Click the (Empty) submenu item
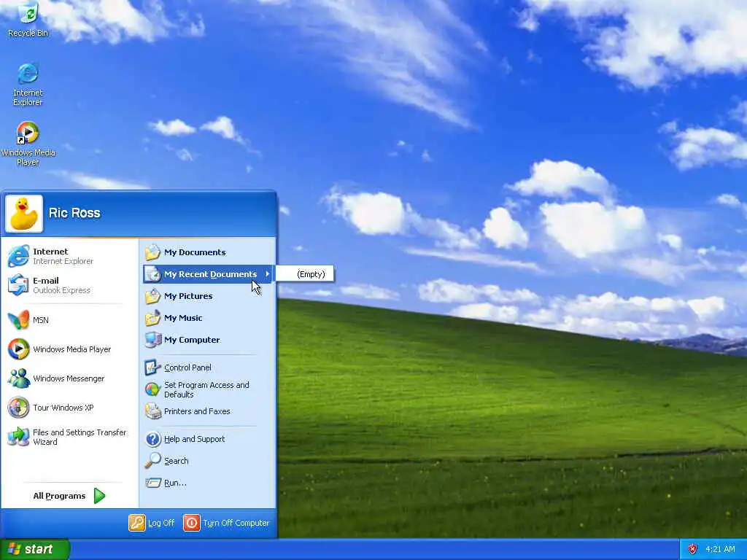Screen dimensions: 747x560 305,274
